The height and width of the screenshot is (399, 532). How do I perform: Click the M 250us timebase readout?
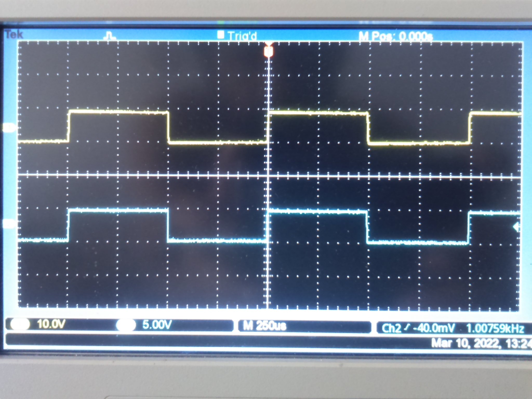click(264, 326)
